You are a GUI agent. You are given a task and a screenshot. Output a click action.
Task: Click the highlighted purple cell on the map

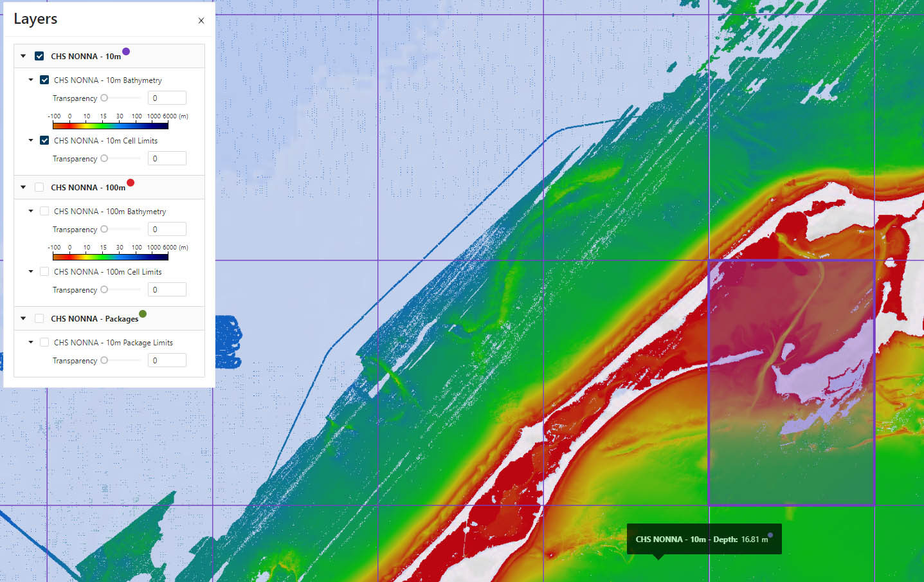pos(792,383)
